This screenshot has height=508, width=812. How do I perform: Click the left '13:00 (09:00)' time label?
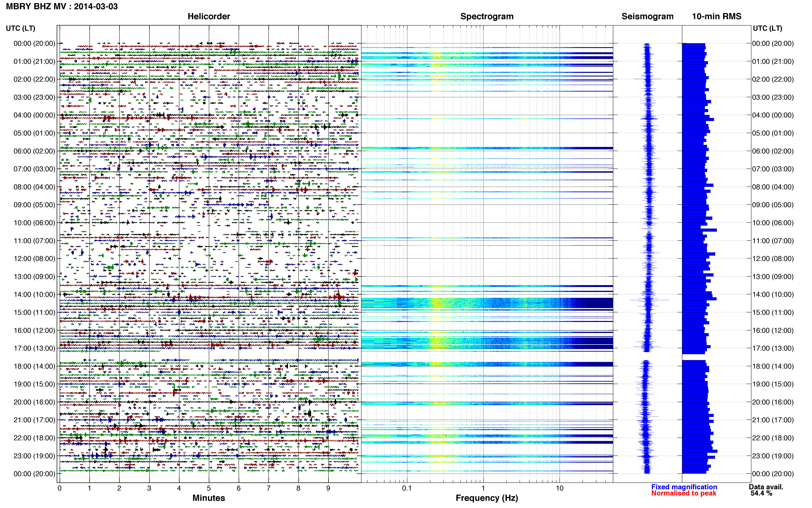click(x=34, y=277)
